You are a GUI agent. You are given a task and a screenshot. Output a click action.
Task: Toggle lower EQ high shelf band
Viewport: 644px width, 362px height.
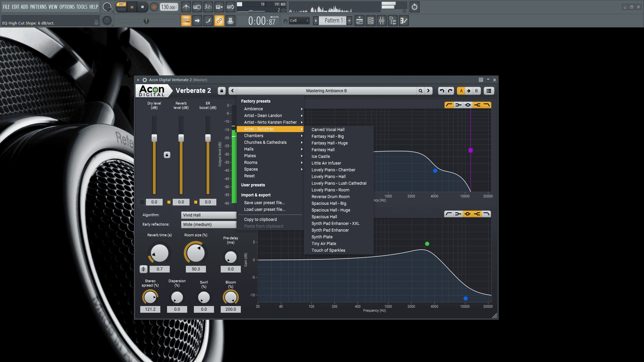(x=477, y=214)
